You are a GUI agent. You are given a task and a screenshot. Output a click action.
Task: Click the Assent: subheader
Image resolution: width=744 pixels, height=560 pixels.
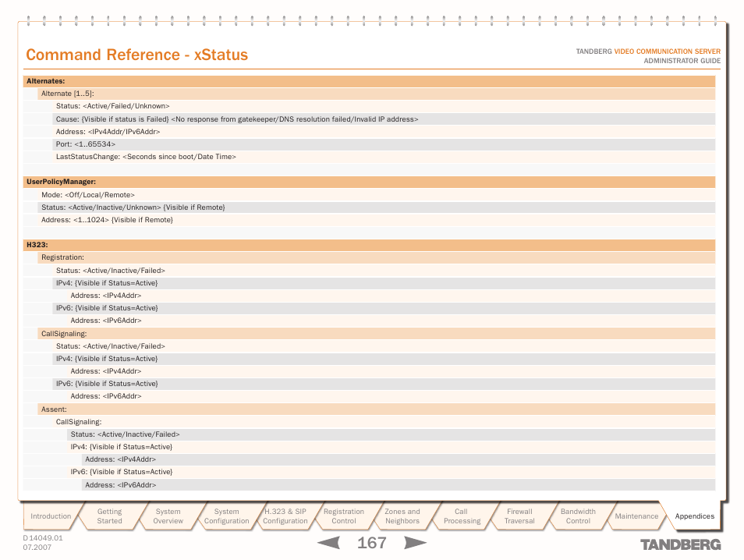point(376,409)
